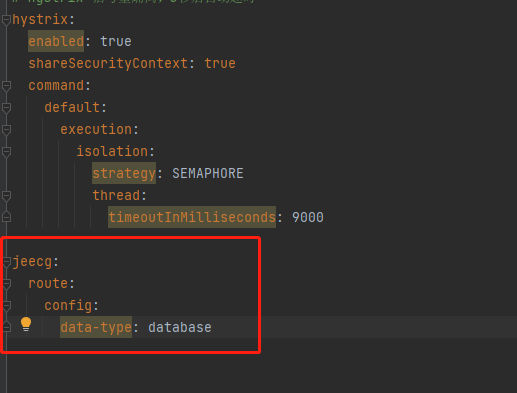Click the 'route' key

coord(48,283)
